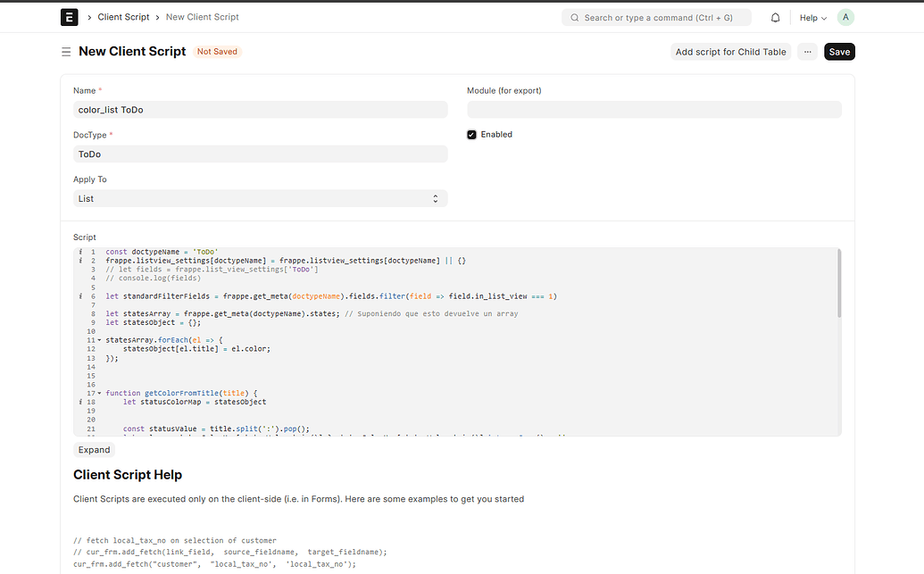Click the annotation marker beside script line 18
The image size is (924, 574).
point(79,402)
